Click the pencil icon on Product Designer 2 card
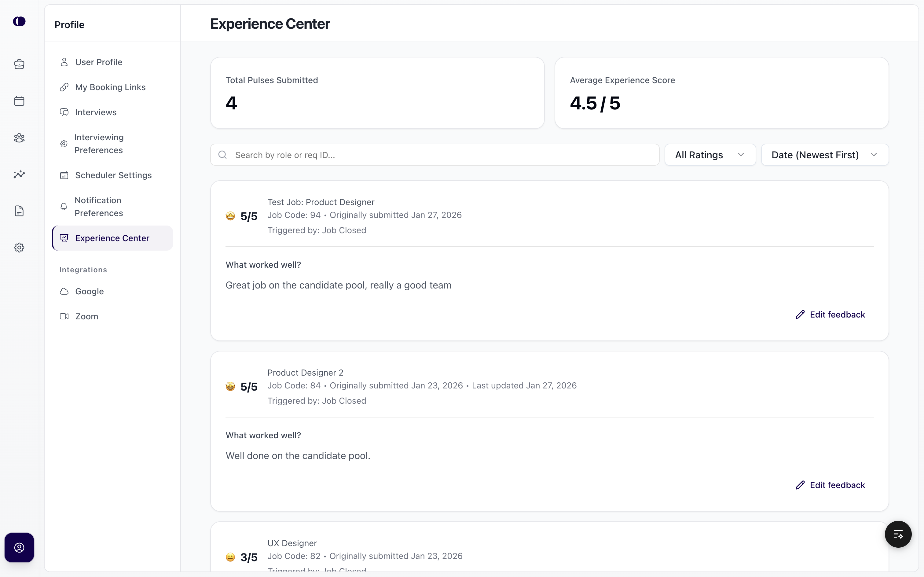The image size is (924, 577). coord(800,485)
